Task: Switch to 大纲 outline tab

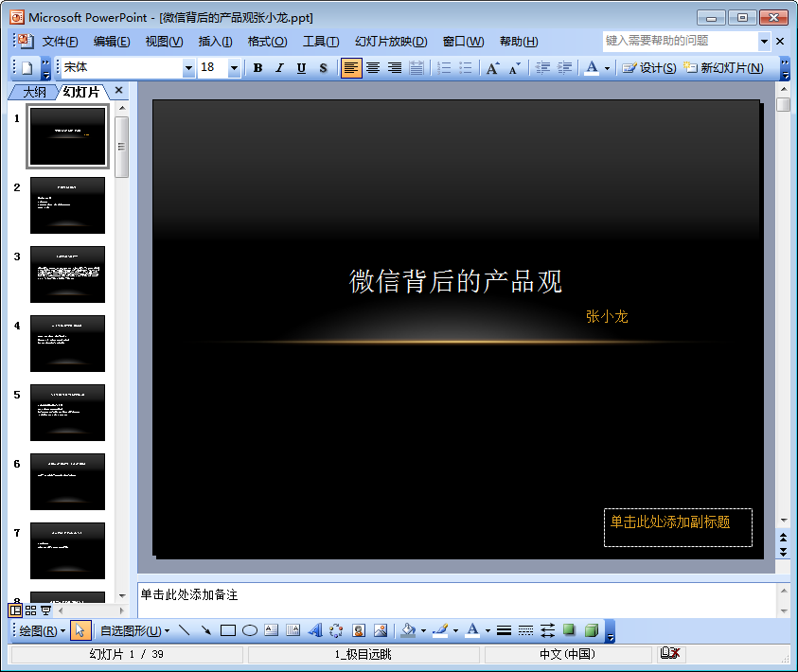Action: (x=34, y=92)
